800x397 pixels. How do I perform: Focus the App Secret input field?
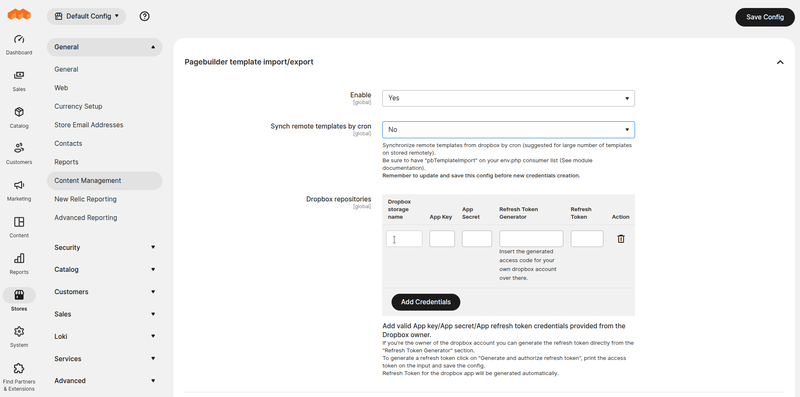tap(477, 239)
